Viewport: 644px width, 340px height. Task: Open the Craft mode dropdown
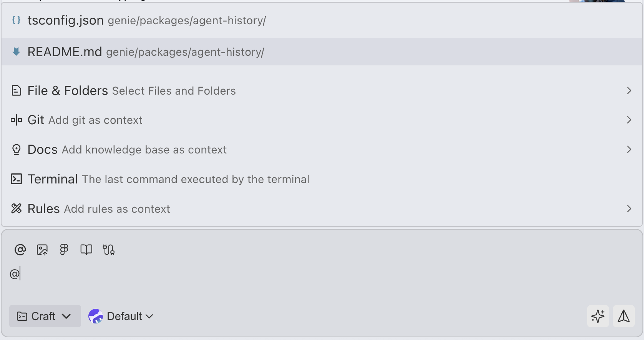(45, 316)
